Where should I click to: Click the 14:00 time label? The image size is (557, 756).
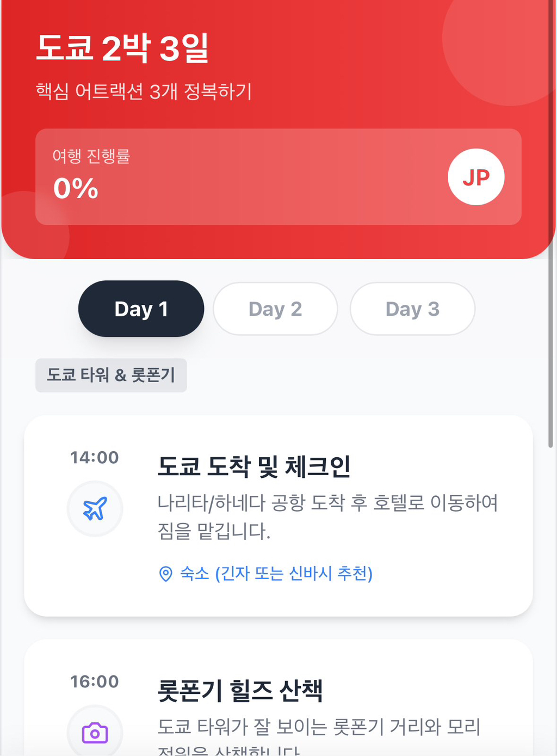pyautogui.click(x=94, y=457)
